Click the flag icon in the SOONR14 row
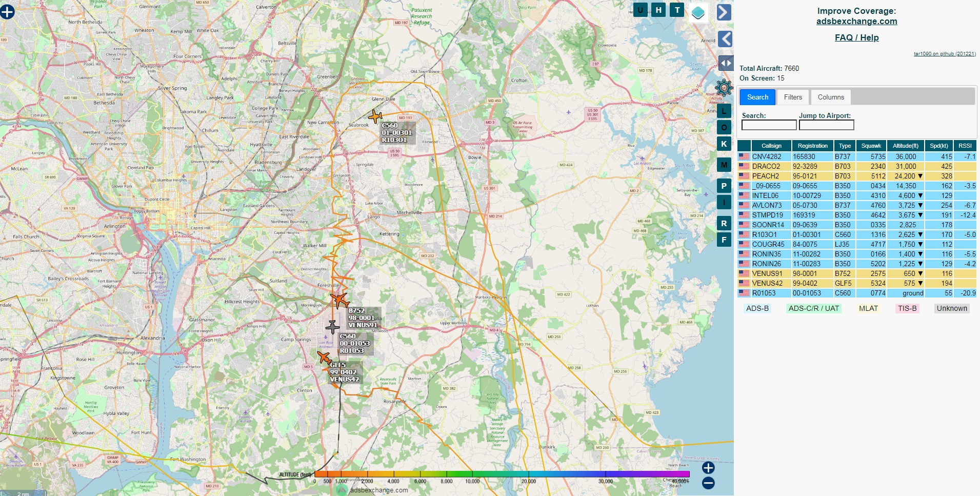The width and height of the screenshot is (980, 496). [x=744, y=225]
